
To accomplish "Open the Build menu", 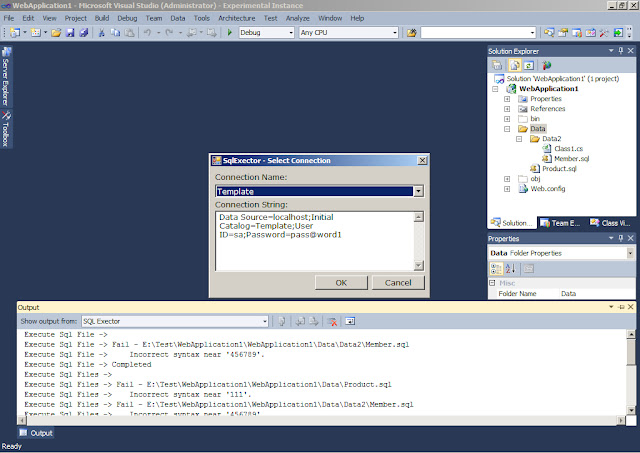I will tap(102, 18).
